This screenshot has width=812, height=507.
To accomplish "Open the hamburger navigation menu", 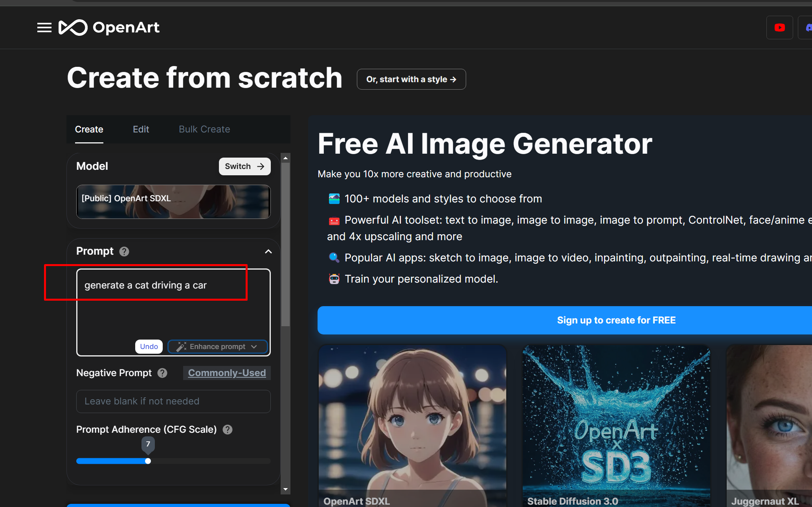I will 44,28.
